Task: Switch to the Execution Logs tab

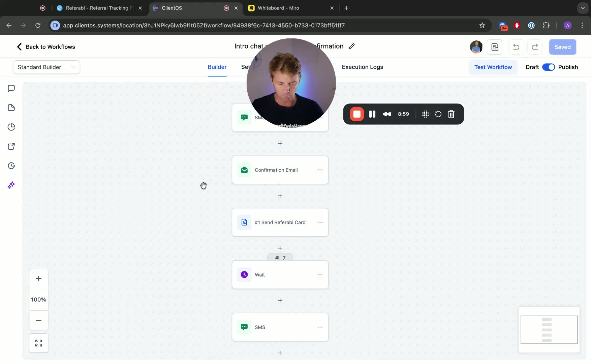Action: (x=363, y=67)
